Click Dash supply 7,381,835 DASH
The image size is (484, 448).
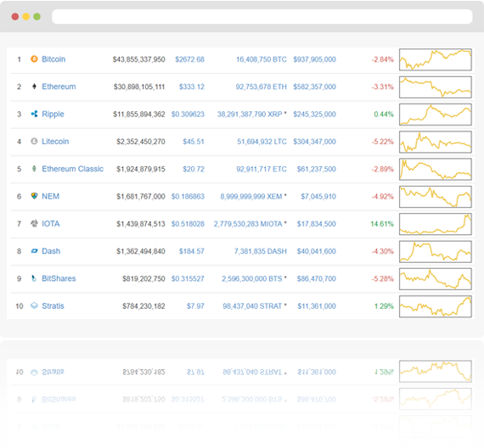261,251
